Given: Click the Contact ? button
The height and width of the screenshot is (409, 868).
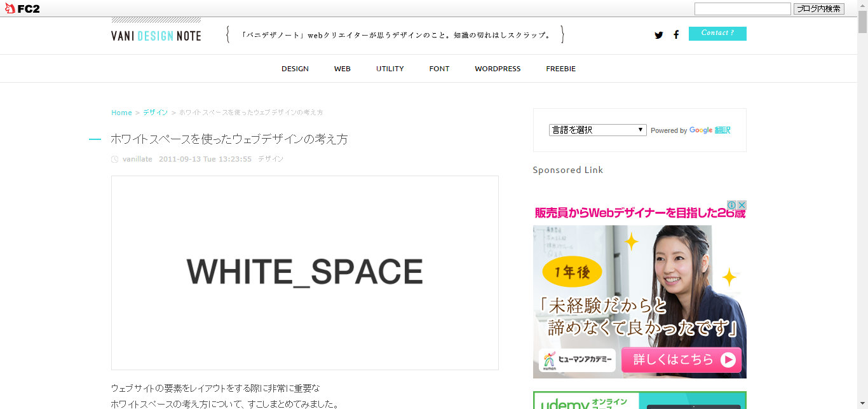Looking at the screenshot, I should (x=717, y=33).
